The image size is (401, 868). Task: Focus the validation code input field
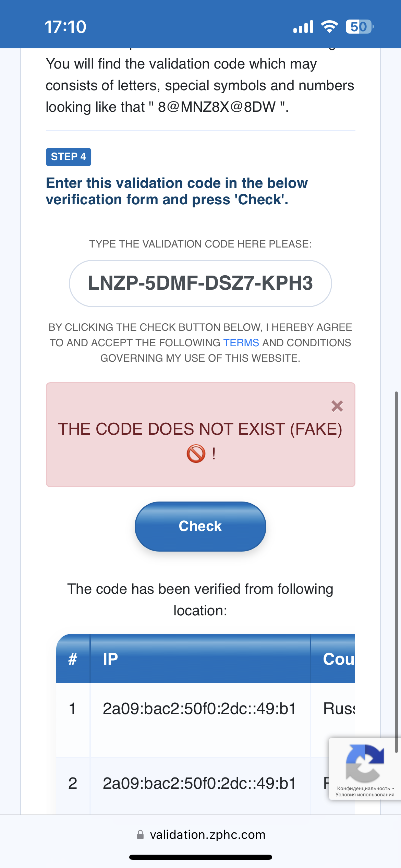200,284
